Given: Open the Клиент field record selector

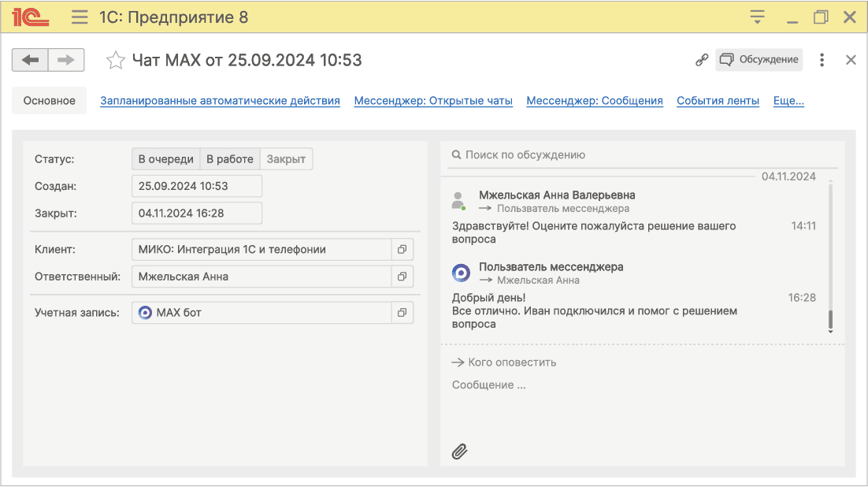Looking at the screenshot, I should tap(402, 249).
